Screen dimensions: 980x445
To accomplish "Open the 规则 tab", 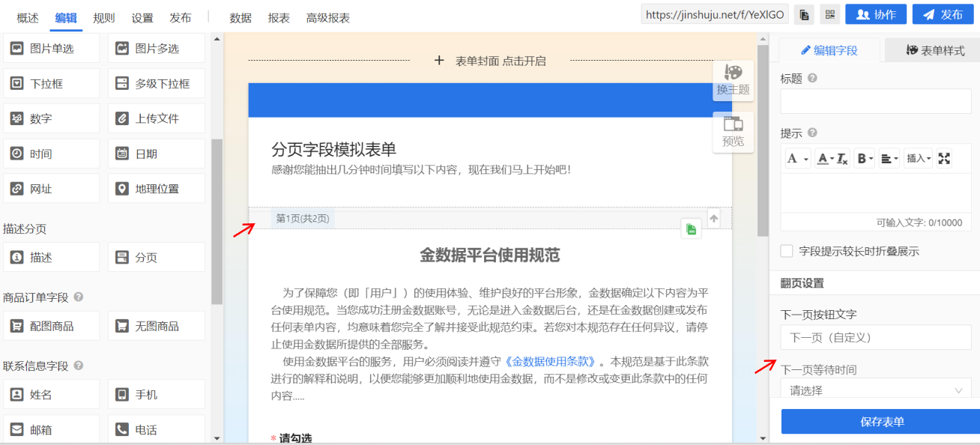I will coord(104,17).
